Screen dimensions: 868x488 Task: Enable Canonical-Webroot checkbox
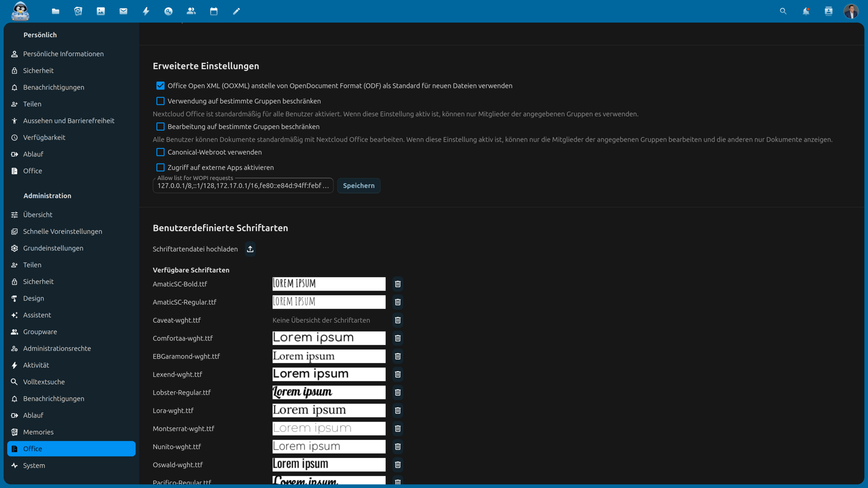click(x=160, y=152)
